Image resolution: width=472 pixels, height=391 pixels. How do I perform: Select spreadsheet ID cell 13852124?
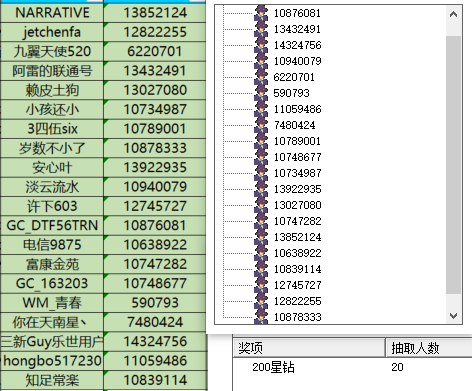[x=155, y=13]
